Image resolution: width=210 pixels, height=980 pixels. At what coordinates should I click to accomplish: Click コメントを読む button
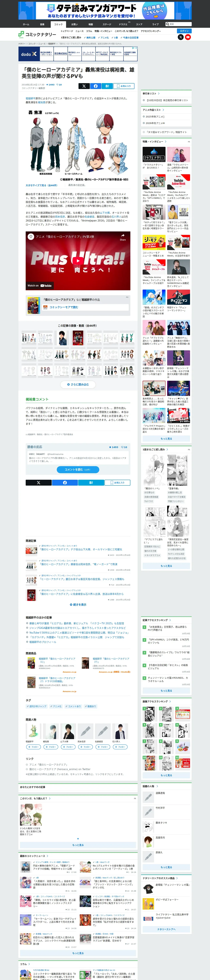(78, 469)
